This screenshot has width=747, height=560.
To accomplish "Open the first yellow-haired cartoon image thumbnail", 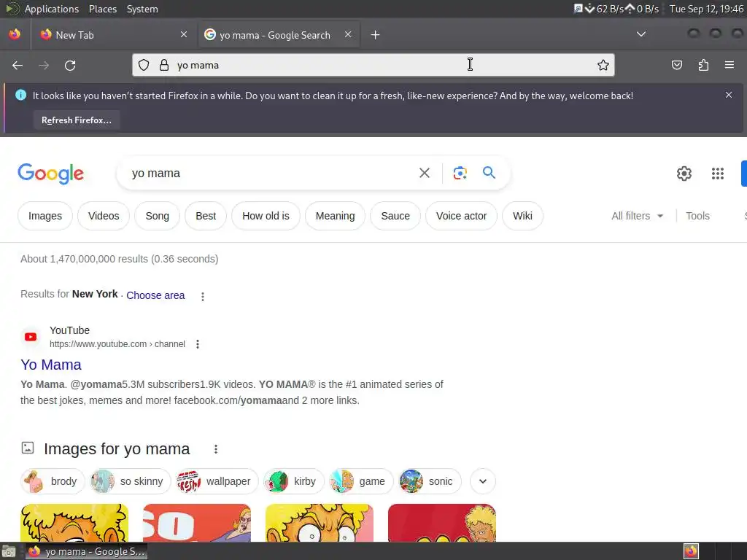I will pos(74,523).
